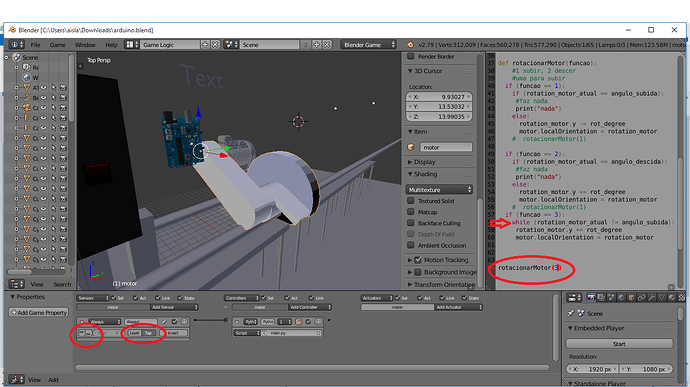Open the Modifiers wrench tab icon
The image size is (690, 387).
(x=652, y=298)
